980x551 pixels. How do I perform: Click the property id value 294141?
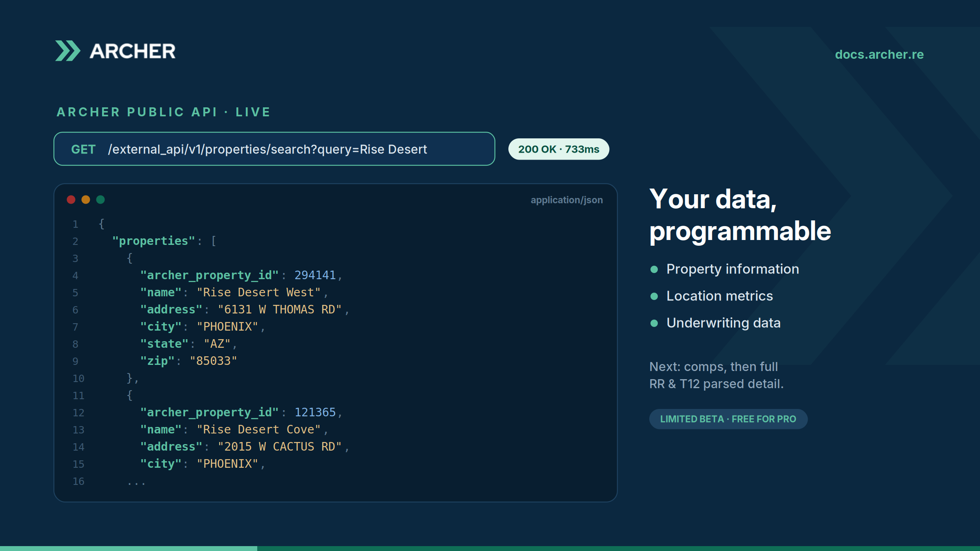(315, 275)
